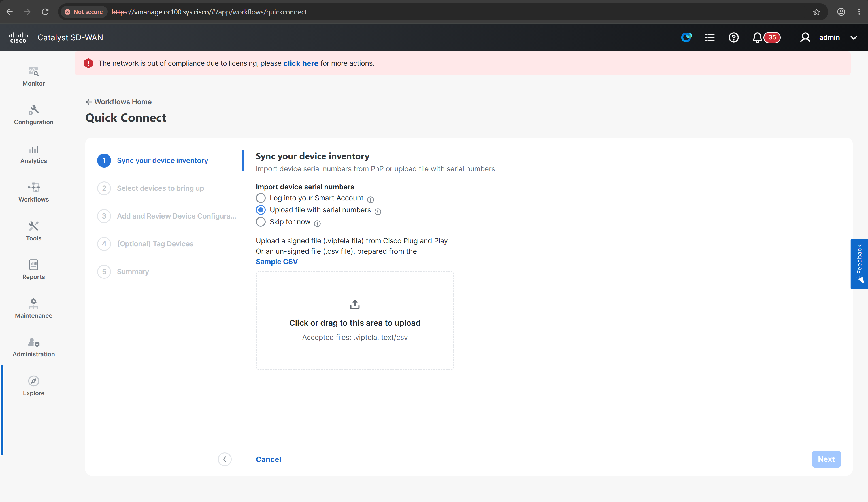This screenshot has width=868, height=502.
Task: Click the Catalyst SD-WAN product title
Action: 70,37
